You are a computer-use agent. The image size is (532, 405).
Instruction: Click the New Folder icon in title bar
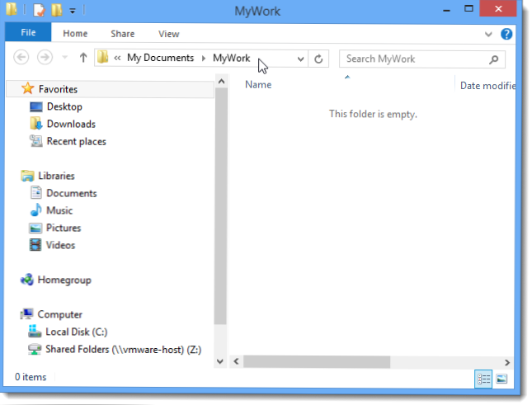coord(57,11)
